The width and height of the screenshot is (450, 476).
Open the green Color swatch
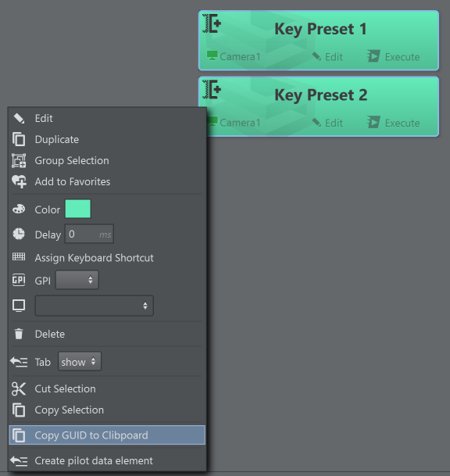(78, 209)
